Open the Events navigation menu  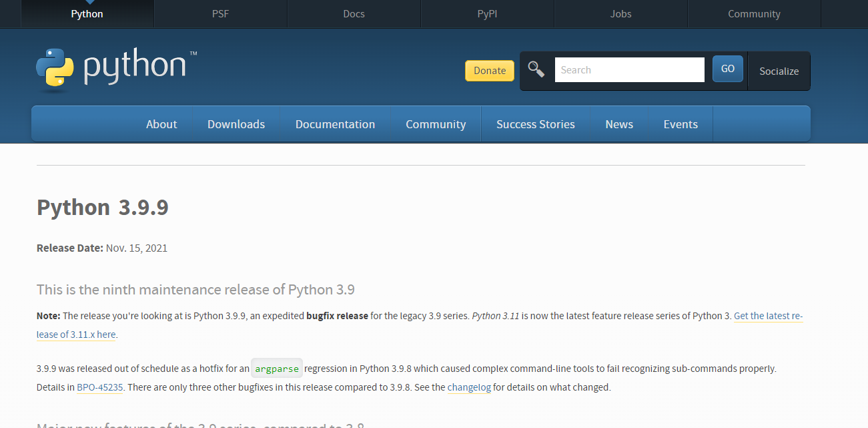[x=681, y=124]
